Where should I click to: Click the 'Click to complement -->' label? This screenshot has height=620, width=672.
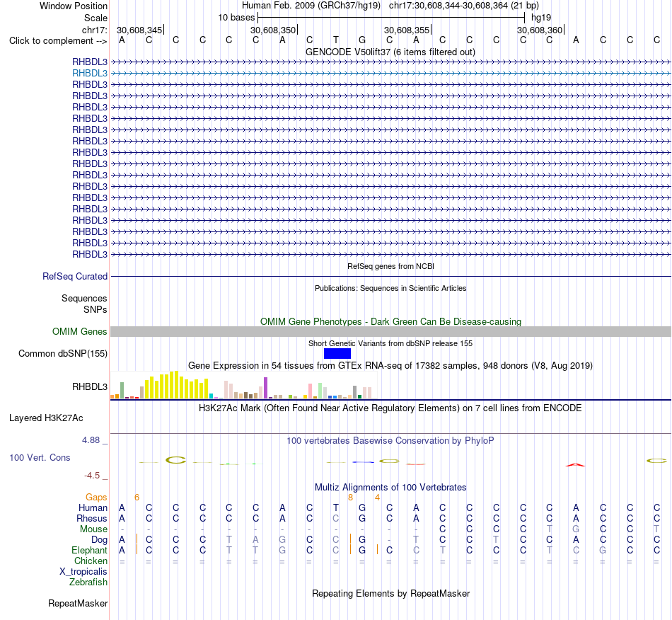tap(58, 41)
